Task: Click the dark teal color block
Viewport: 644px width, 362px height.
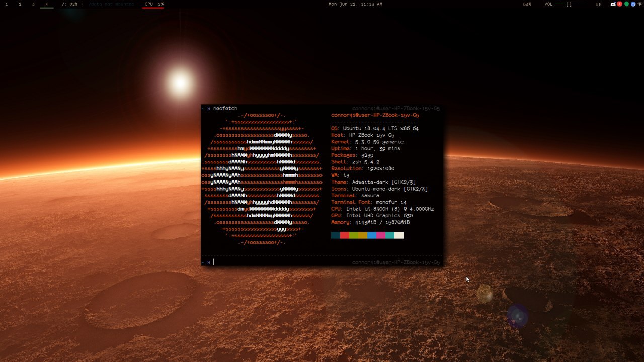Action: point(336,235)
